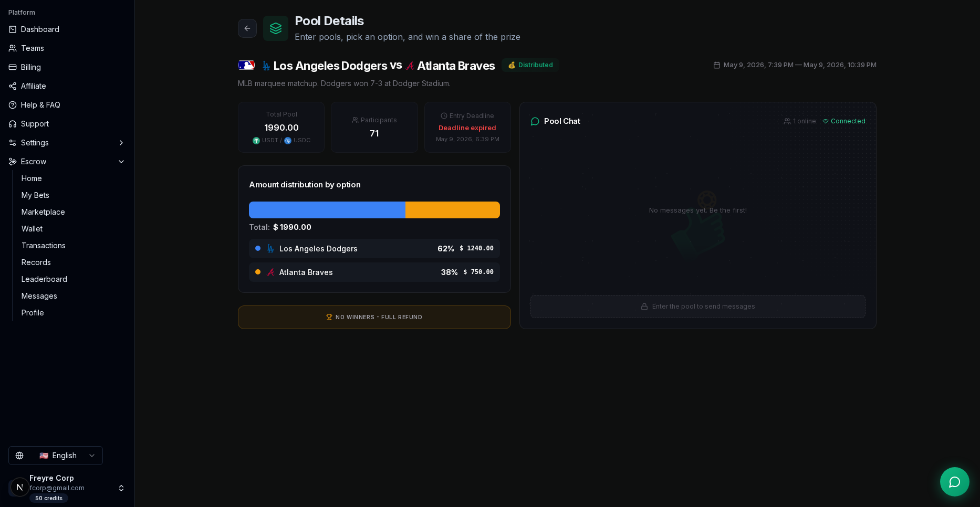The width and height of the screenshot is (980, 507).
Task: Go to Teams page
Action: click(x=67, y=48)
